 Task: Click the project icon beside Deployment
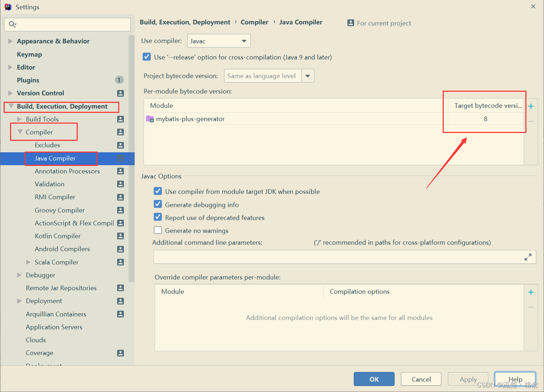tap(120, 301)
